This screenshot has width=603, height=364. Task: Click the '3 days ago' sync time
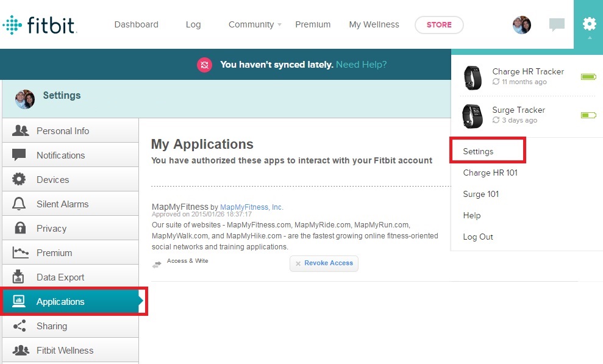[x=519, y=120]
